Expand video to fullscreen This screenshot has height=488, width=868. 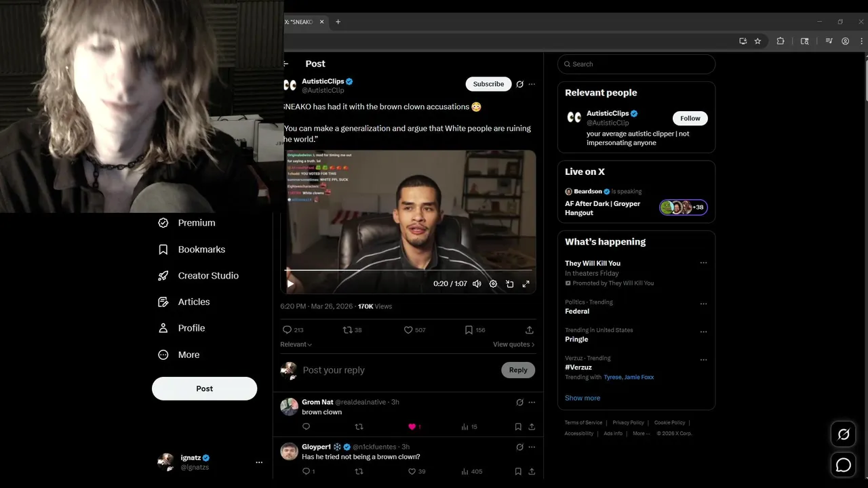point(526,284)
